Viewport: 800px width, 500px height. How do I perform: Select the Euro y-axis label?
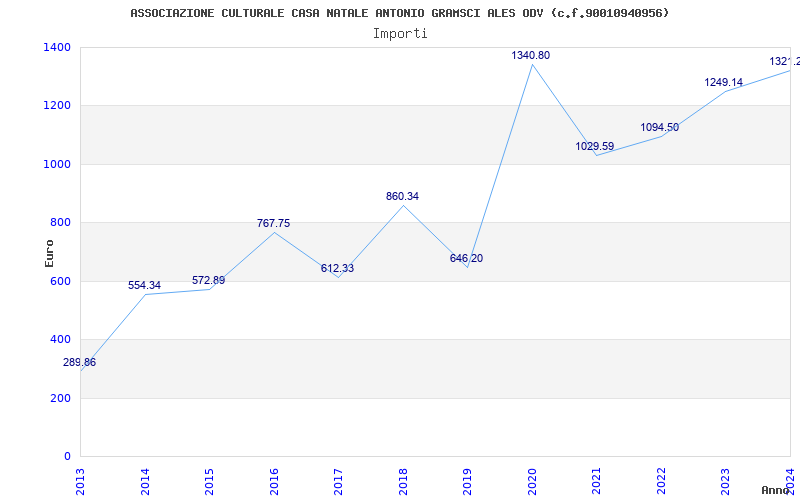point(50,252)
